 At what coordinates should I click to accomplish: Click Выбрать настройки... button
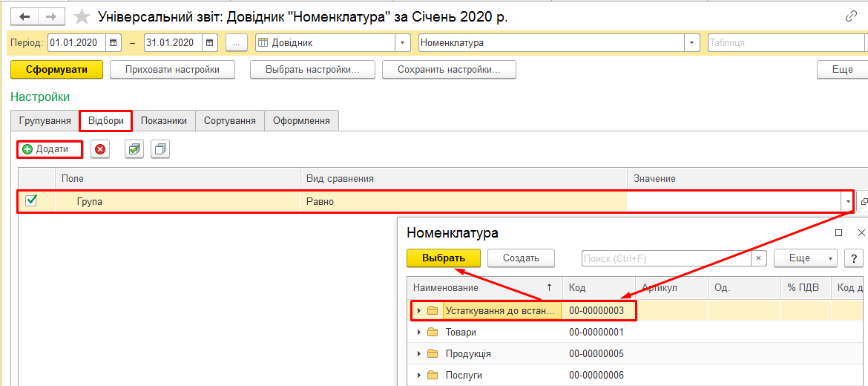coord(313,70)
